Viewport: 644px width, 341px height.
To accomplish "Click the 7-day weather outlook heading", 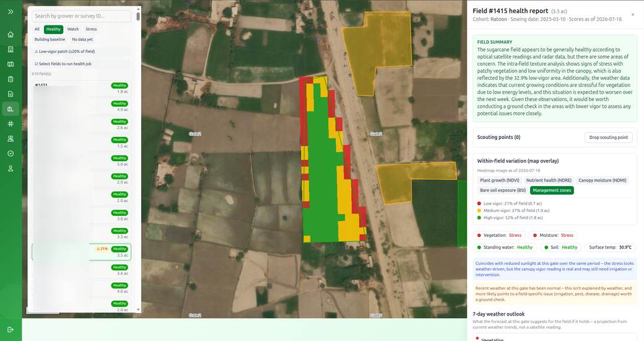I will pyautogui.click(x=498, y=314).
